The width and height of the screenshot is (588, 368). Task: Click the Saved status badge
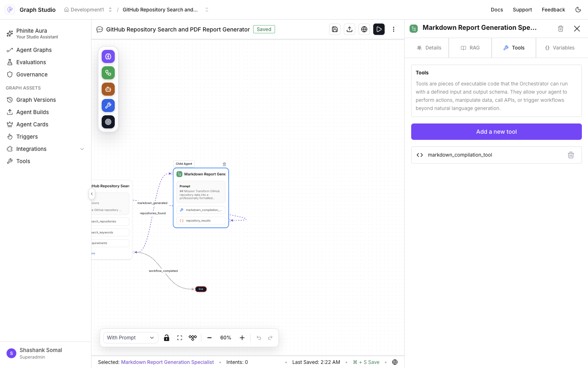pos(264,29)
